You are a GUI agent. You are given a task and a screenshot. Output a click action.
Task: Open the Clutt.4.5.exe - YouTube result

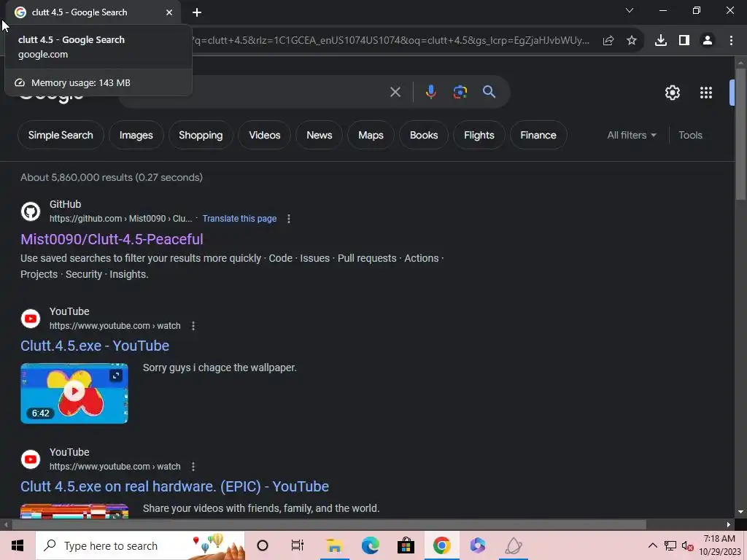tap(95, 346)
